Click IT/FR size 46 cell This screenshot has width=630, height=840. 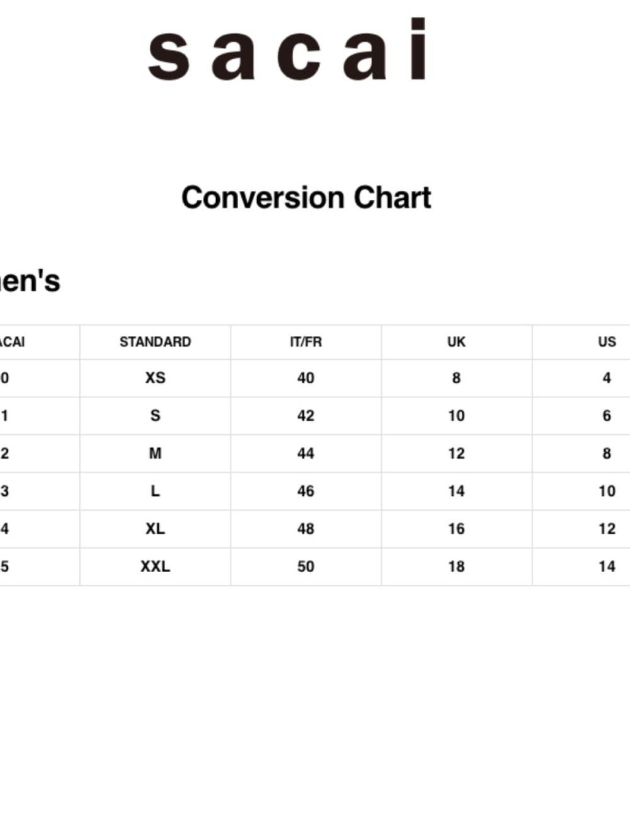click(306, 492)
